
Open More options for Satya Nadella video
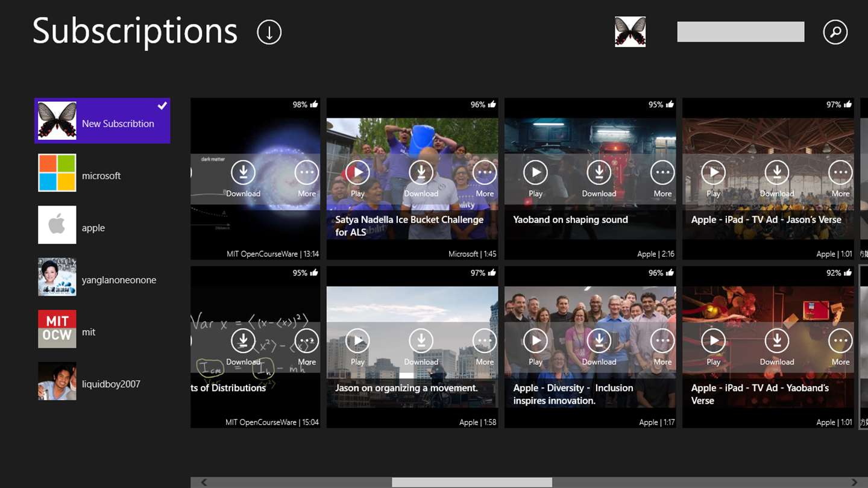click(x=485, y=173)
